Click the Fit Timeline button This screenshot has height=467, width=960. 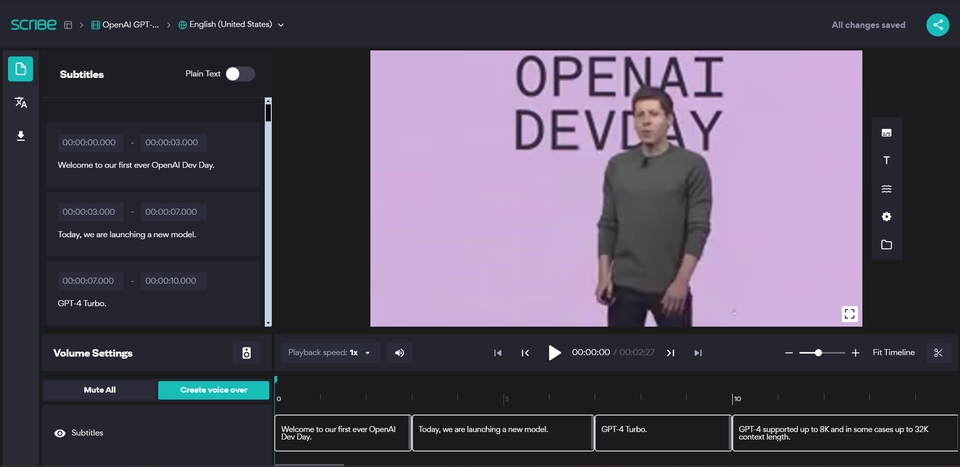(x=893, y=352)
